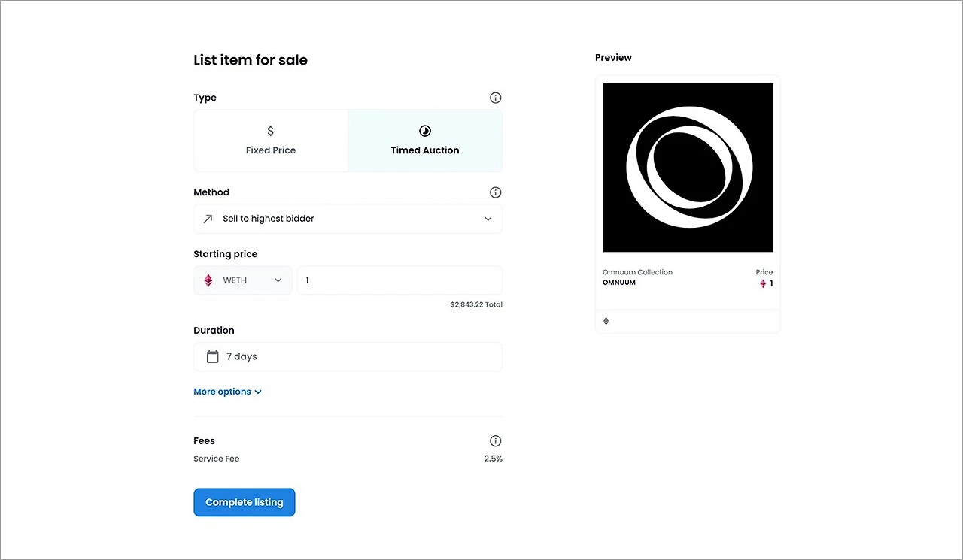Viewport: 963px width, 560px height.
Task: Click the arrow icon beside Sell to highest bidder
Action: pos(208,219)
